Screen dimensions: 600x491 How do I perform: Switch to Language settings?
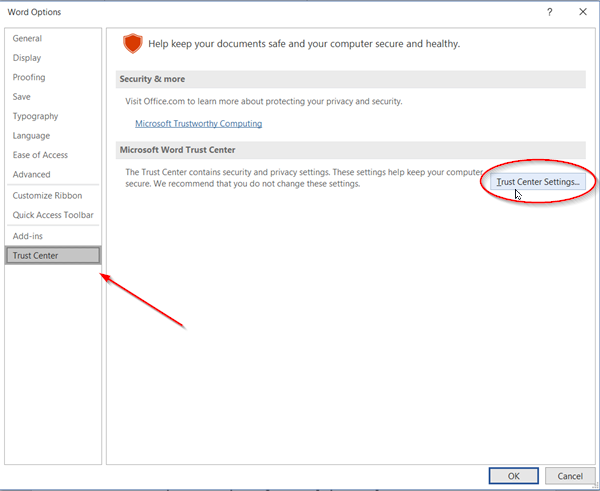pyautogui.click(x=31, y=136)
